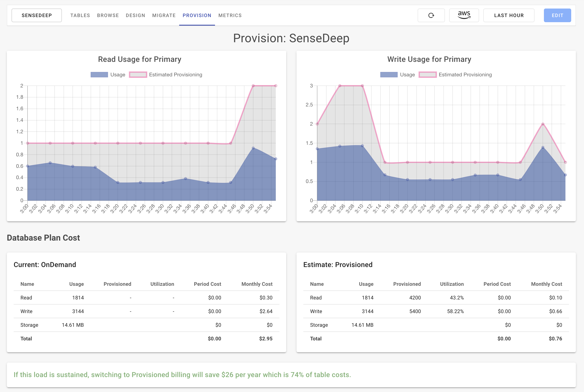This screenshot has width=584, height=392.
Task: Switch to the Browse tab
Action: (108, 16)
